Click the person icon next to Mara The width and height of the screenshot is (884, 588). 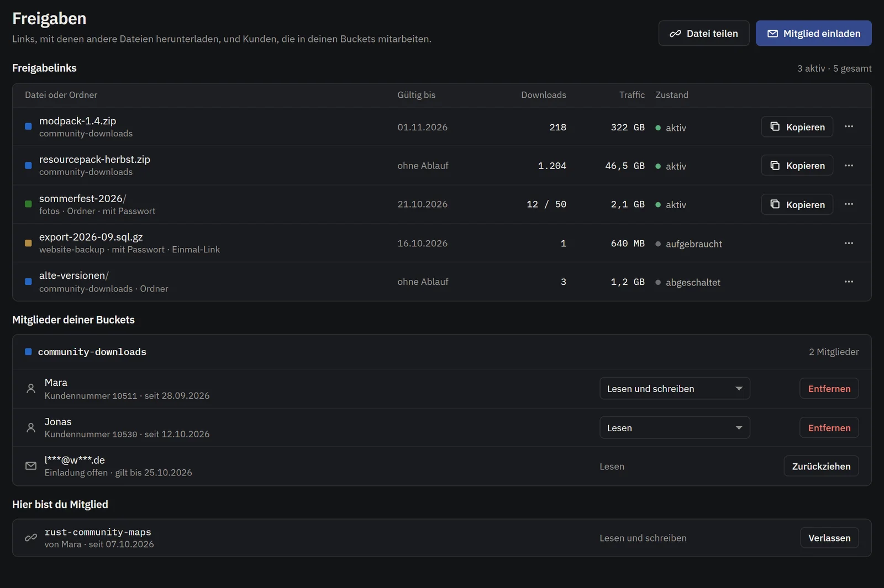pos(31,389)
